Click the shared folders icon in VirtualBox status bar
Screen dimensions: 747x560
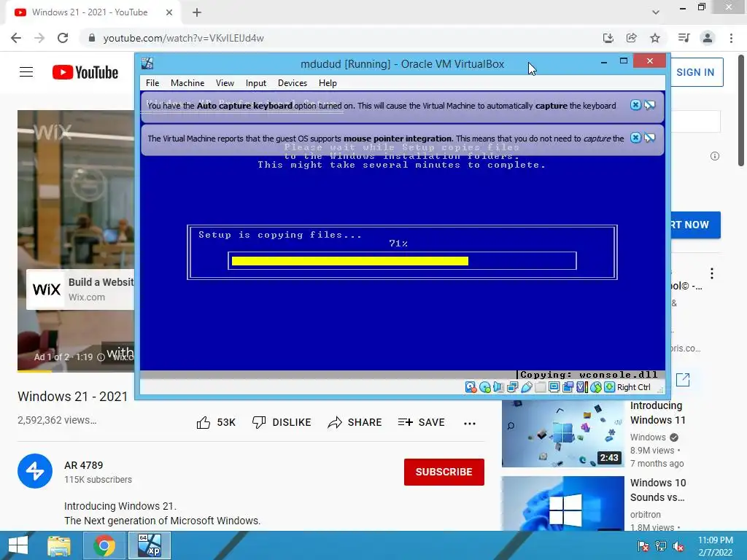(x=541, y=387)
